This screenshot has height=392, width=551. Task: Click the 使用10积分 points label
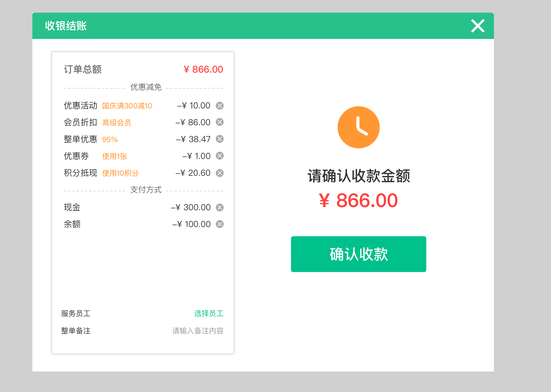click(120, 173)
